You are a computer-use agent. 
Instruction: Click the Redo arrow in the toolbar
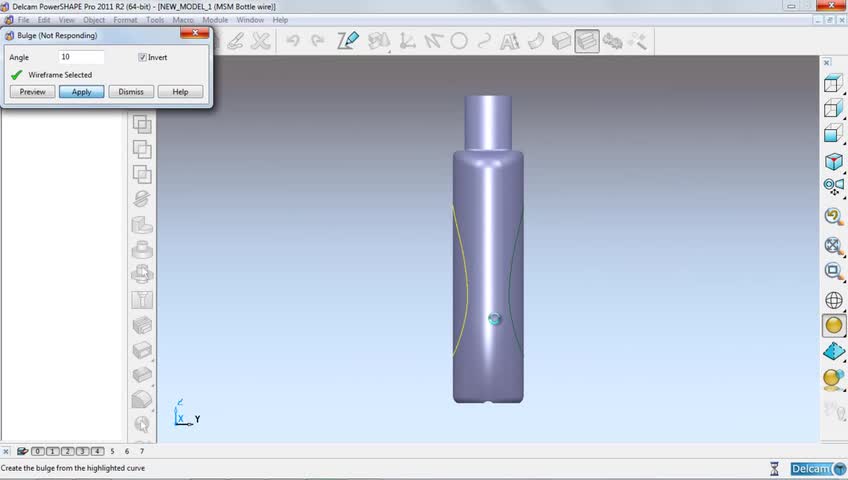point(318,41)
